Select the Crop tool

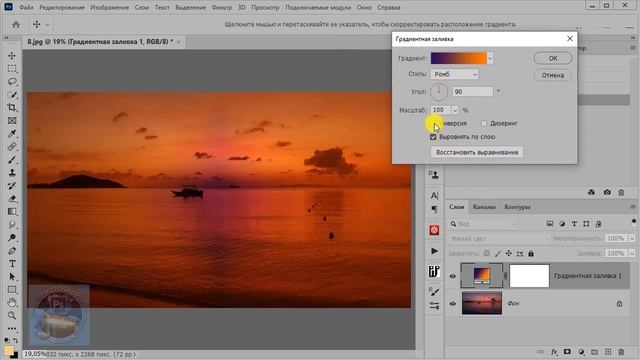click(12, 108)
